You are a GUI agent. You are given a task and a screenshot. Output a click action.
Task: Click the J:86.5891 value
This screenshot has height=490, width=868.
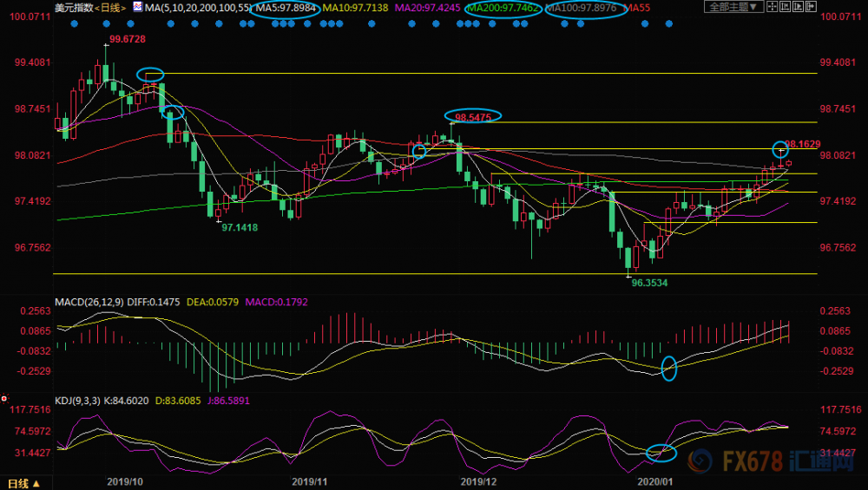pyautogui.click(x=228, y=401)
